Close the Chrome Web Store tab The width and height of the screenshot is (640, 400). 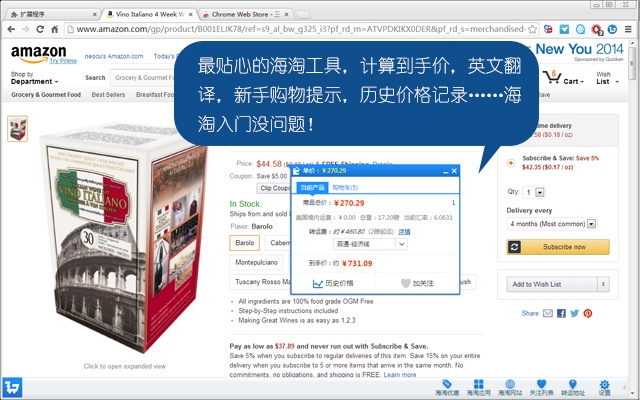286,14
